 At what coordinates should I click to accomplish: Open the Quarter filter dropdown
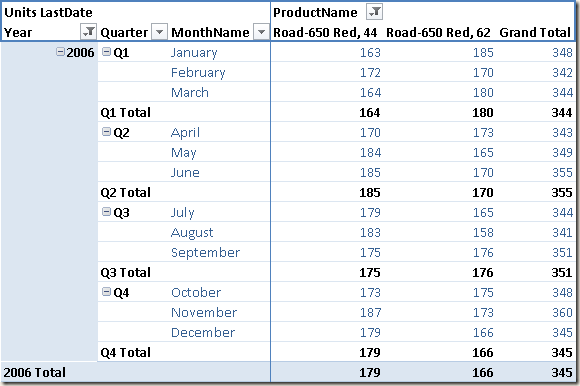159,32
